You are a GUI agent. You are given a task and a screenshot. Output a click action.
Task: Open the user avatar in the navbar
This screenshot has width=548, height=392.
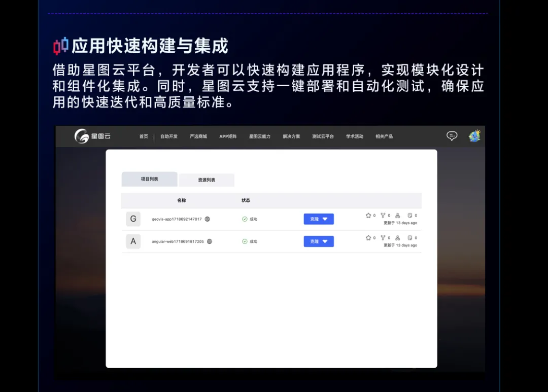click(x=474, y=136)
